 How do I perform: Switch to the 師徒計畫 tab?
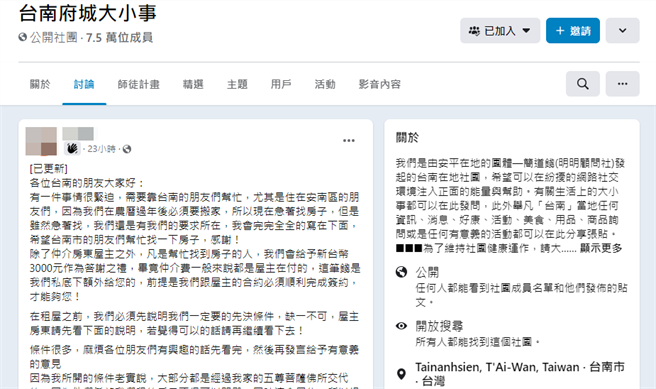[138, 84]
